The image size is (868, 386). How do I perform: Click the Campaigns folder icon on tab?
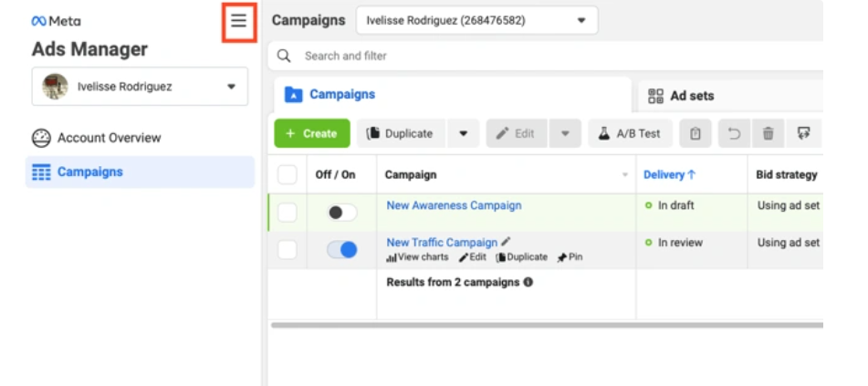click(293, 95)
